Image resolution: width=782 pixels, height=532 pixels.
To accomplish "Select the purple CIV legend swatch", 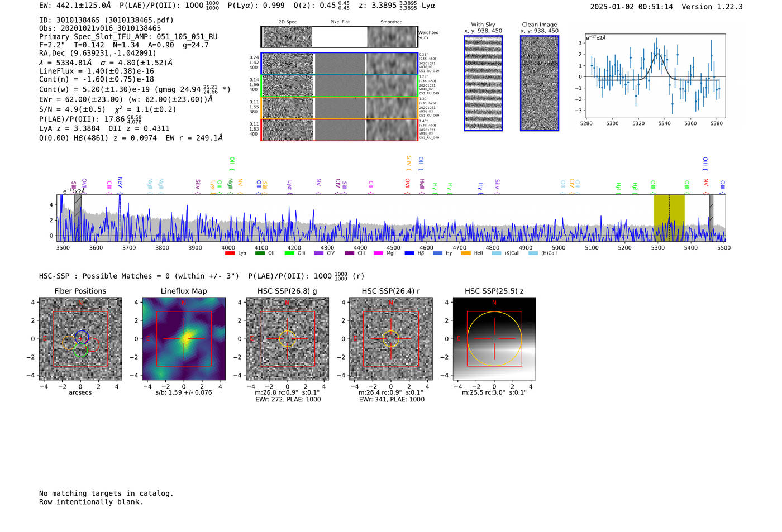I will click(319, 253).
